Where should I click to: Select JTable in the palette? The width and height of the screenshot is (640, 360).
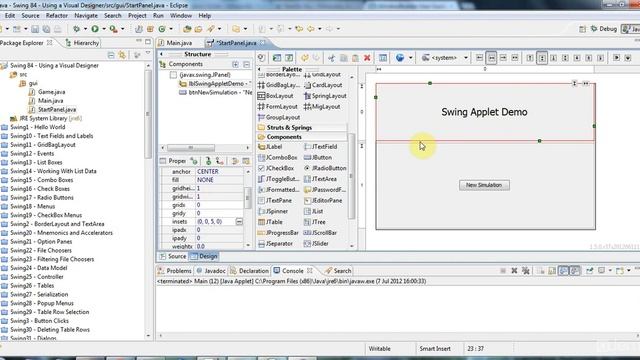click(x=270, y=222)
